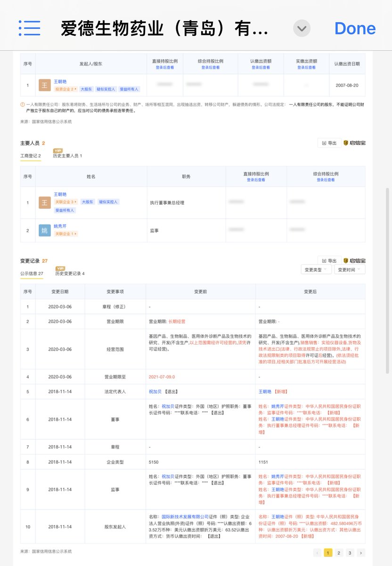Go to page 2 of change records
Screen dimensions: 392x566
[x=339, y=553]
